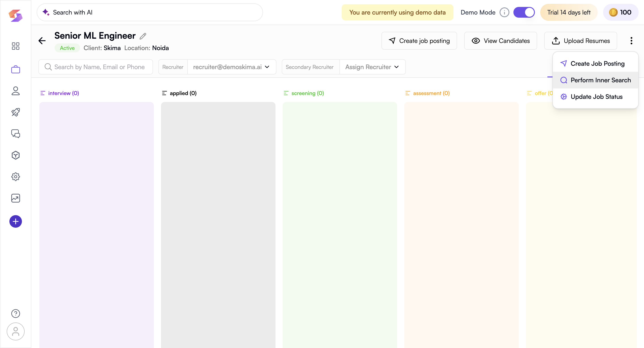Click the Client: Skima text
Image resolution: width=644 pixels, height=348 pixels.
pyautogui.click(x=102, y=48)
